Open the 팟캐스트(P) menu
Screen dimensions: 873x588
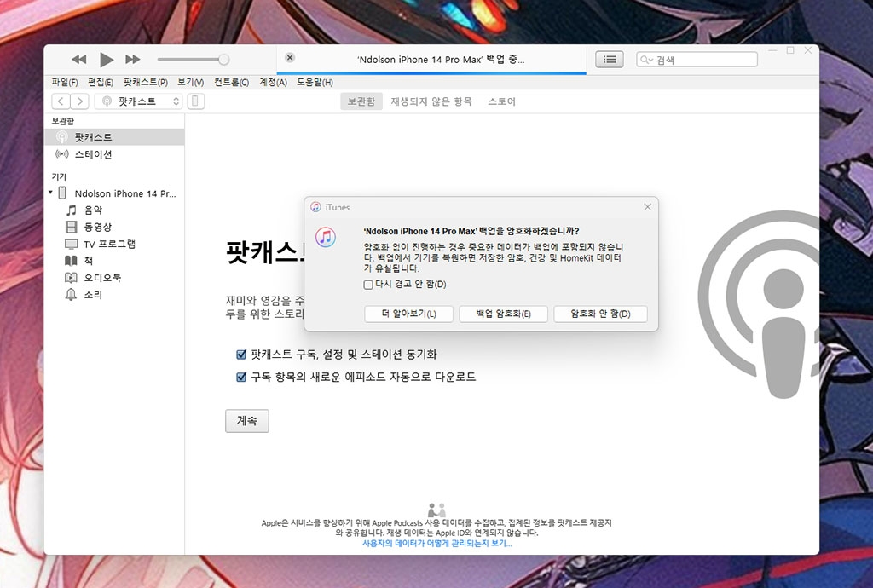click(145, 83)
